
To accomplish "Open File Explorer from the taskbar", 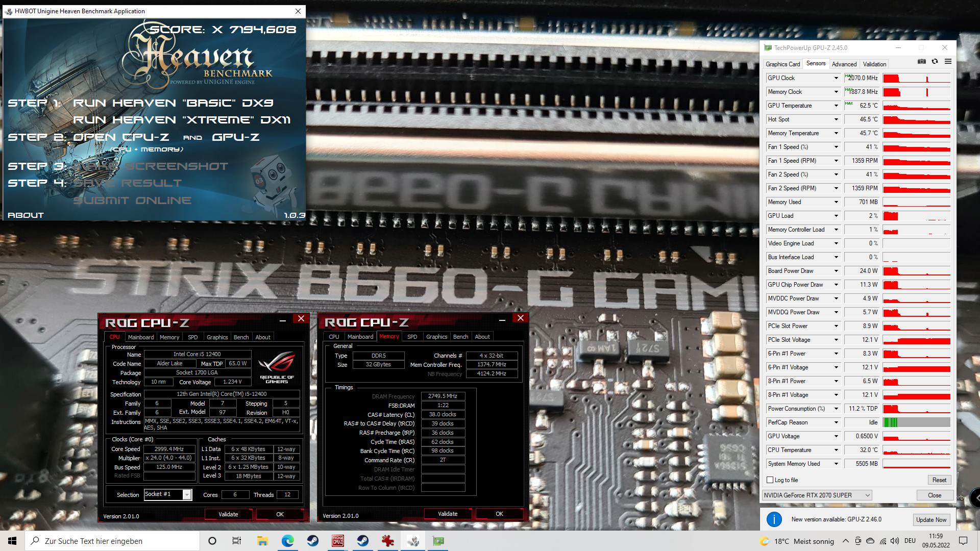I will coord(262,541).
